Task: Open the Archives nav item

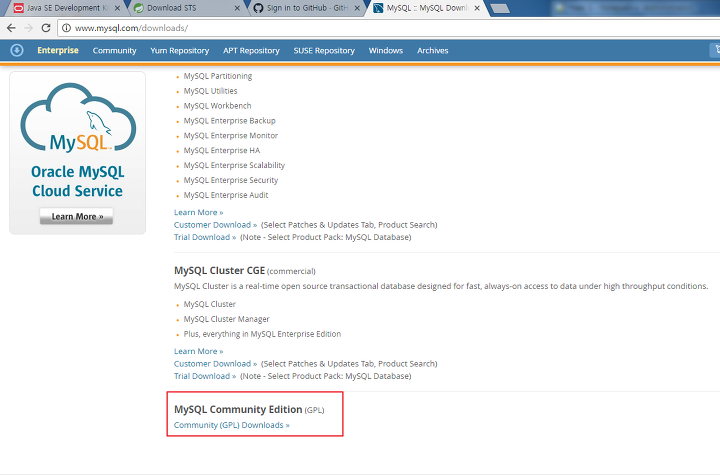Action: 433,51
